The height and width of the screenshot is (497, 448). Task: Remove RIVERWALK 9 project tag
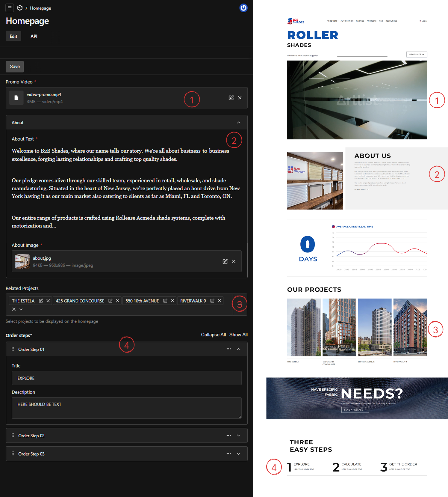coord(220,301)
